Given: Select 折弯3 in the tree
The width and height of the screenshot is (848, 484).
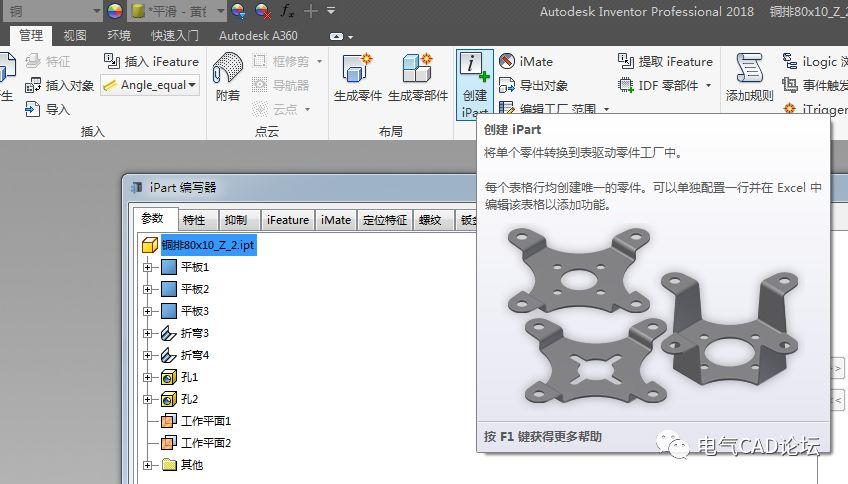Looking at the screenshot, I should tap(195, 334).
